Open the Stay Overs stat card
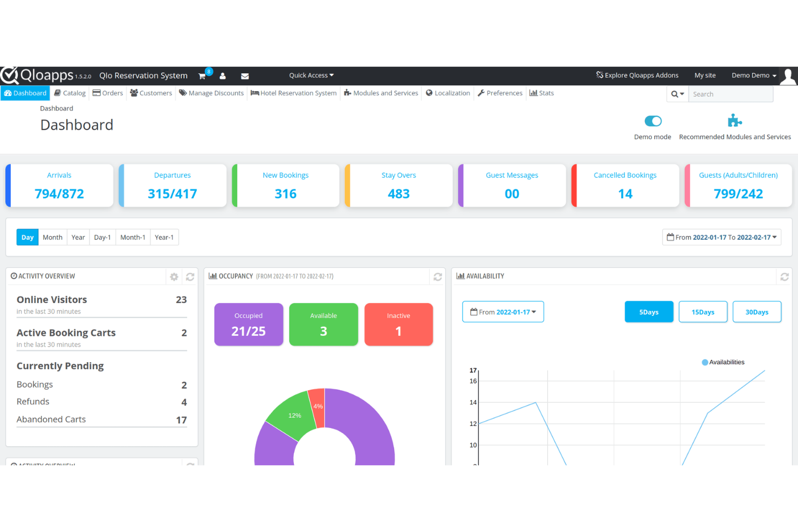Viewport: 798px width, 532px height. 399,185
